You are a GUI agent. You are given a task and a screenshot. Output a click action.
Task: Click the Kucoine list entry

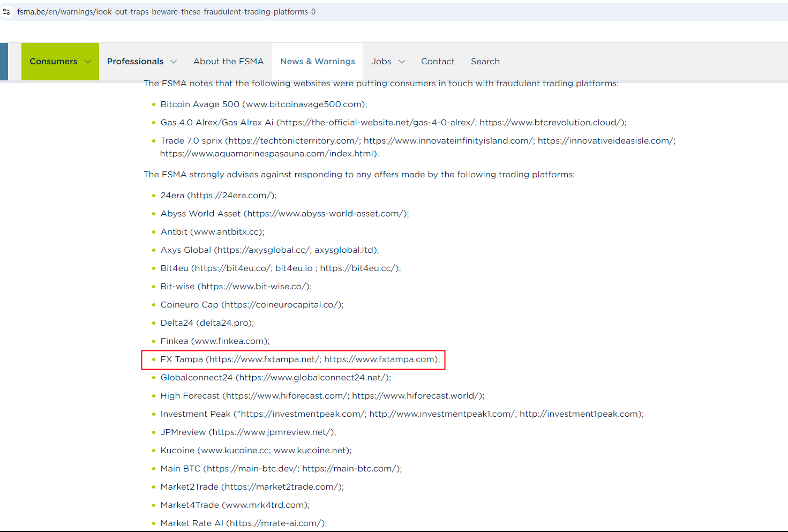click(x=256, y=451)
